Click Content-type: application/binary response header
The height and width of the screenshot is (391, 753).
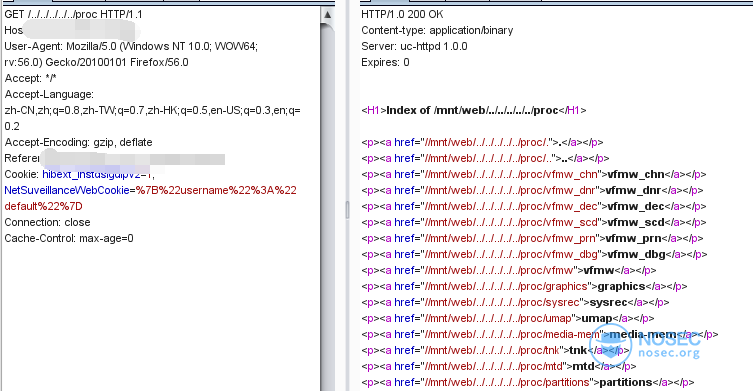pos(437,30)
